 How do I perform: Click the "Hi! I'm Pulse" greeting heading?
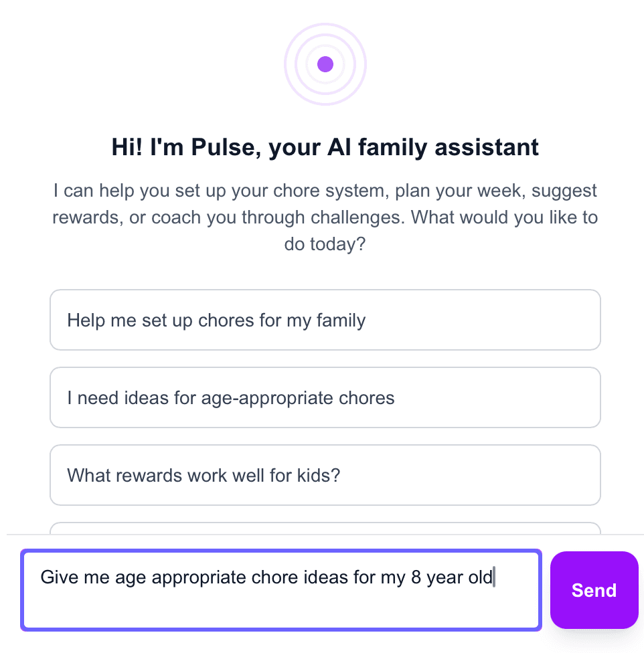click(325, 147)
